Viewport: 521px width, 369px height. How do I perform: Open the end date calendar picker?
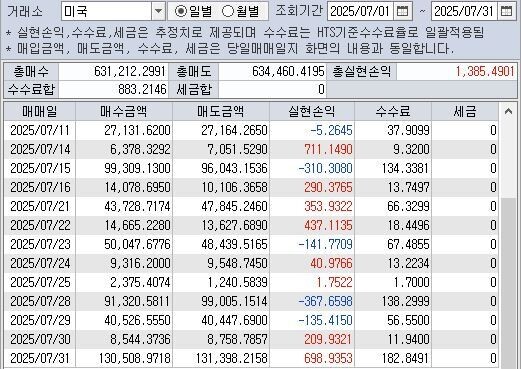click(x=506, y=12)
